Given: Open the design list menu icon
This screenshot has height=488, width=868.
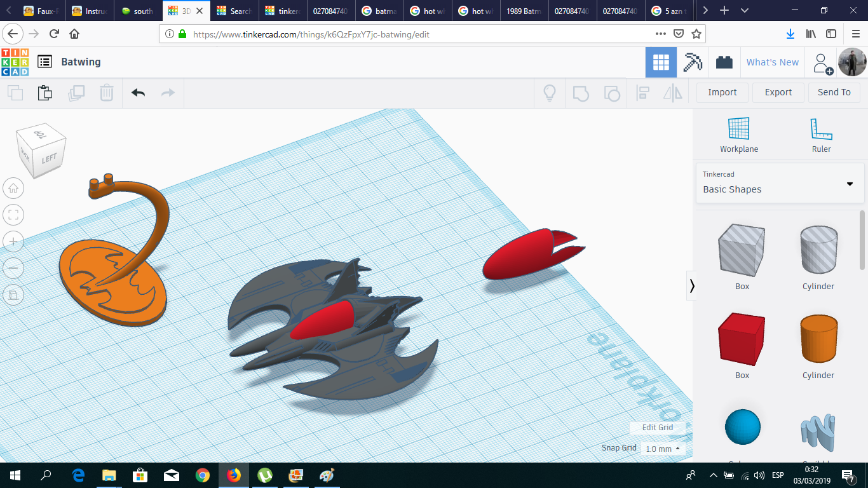Looking at the screenshot, I should click(44, 62).
